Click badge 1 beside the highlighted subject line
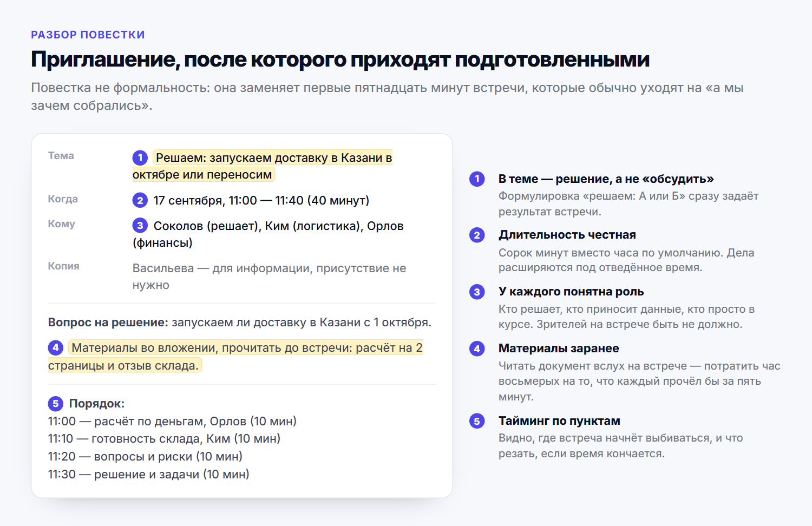 [140, 157]
